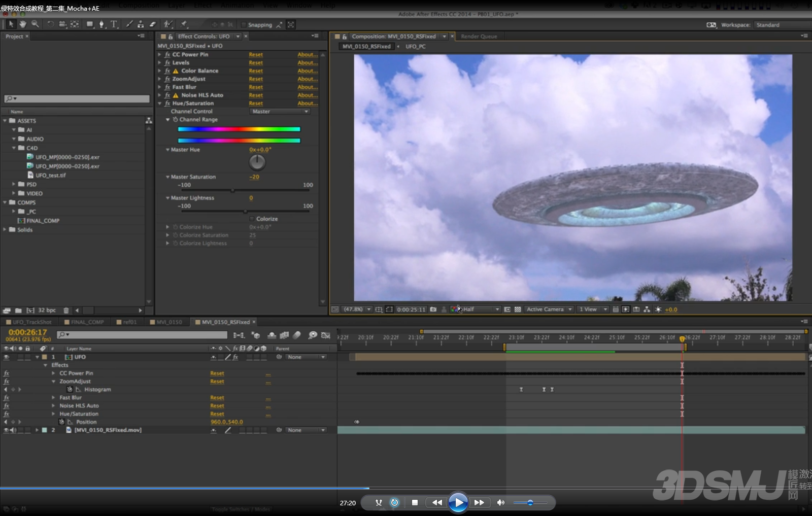Expand the VIDEO folder

click(x=14, y=193)
